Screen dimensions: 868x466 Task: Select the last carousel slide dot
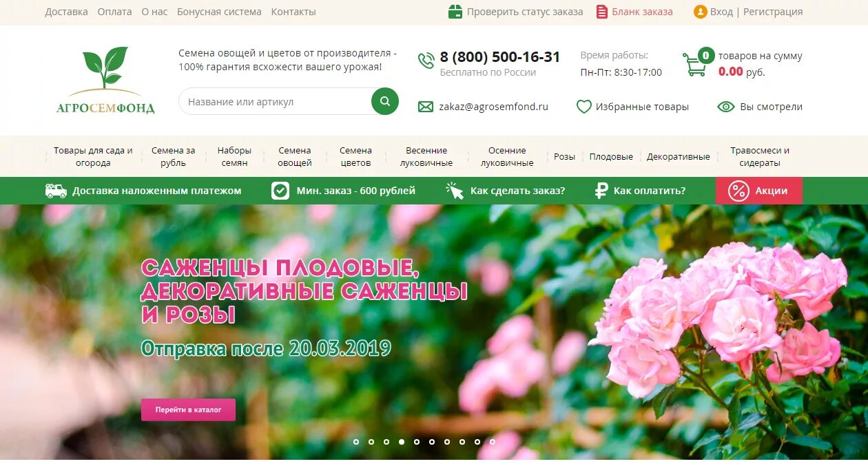(493, 442)
